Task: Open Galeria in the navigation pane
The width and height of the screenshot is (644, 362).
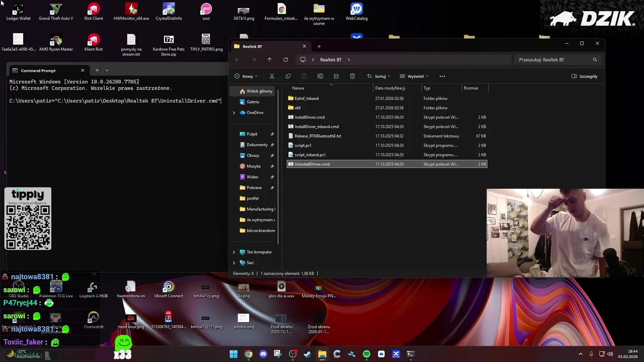Action: point(253,102)
